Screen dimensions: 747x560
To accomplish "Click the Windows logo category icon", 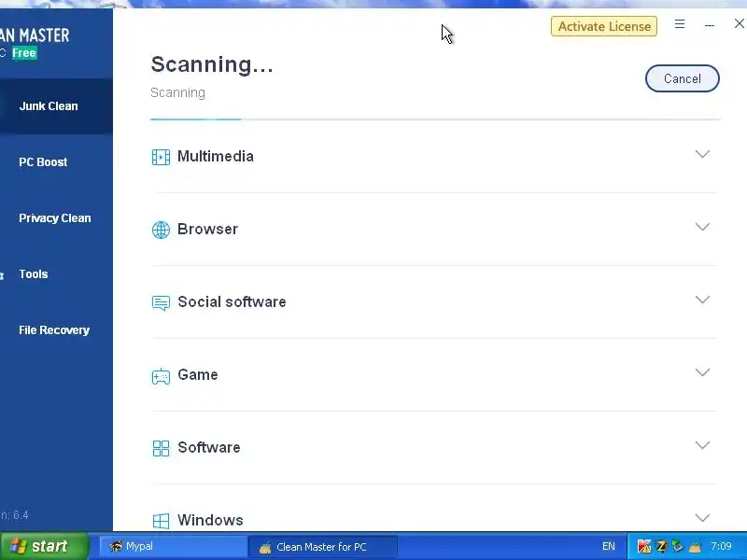I will (x=161, y=521).
